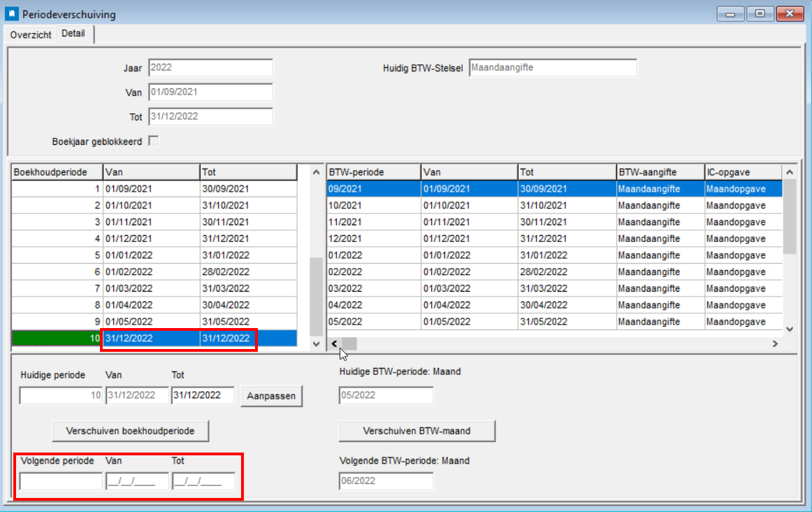Click the Tot field showing 31/12/2022 under Huidige periode
Screen dimensions: 812x512
coord(203,395)
